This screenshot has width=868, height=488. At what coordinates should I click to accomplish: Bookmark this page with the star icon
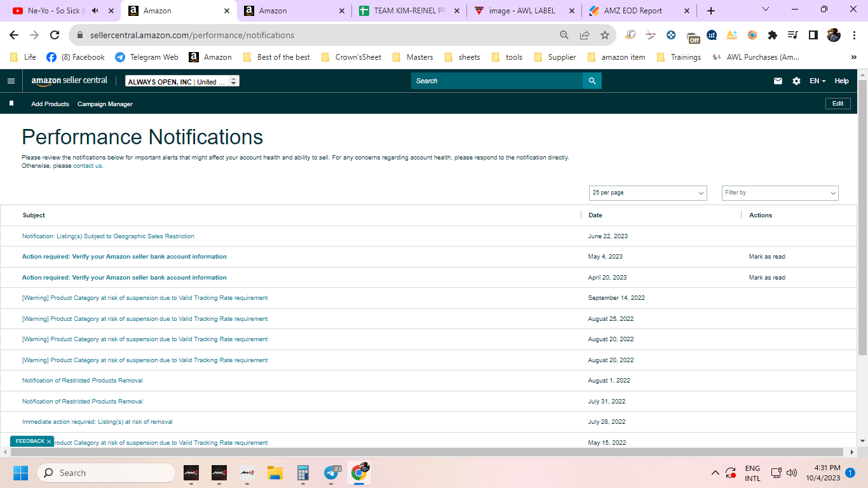[x=605, y=35]
